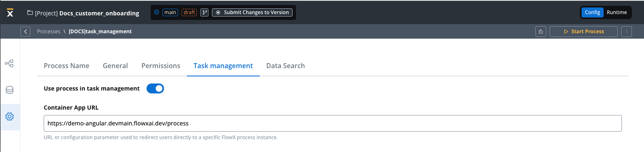
Task: Open the Data Search tab
Action: pos(286,66)
